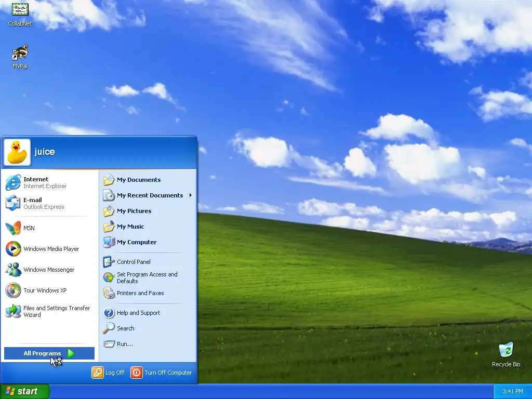Image resolution: width=532 pixels, height=399 pixels.
Task: Choose the Log Off text label
Action: (x=115, y=373)
